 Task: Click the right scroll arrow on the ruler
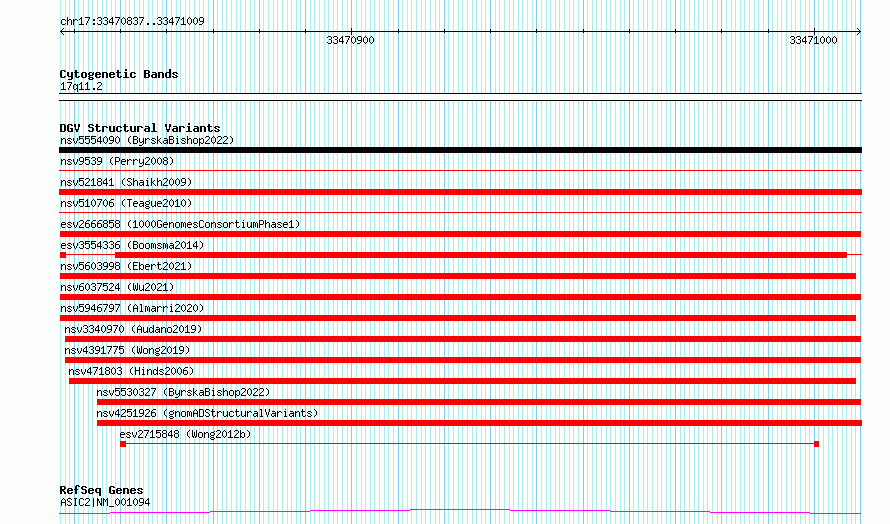pyautogui.click(x=859, y=31)
